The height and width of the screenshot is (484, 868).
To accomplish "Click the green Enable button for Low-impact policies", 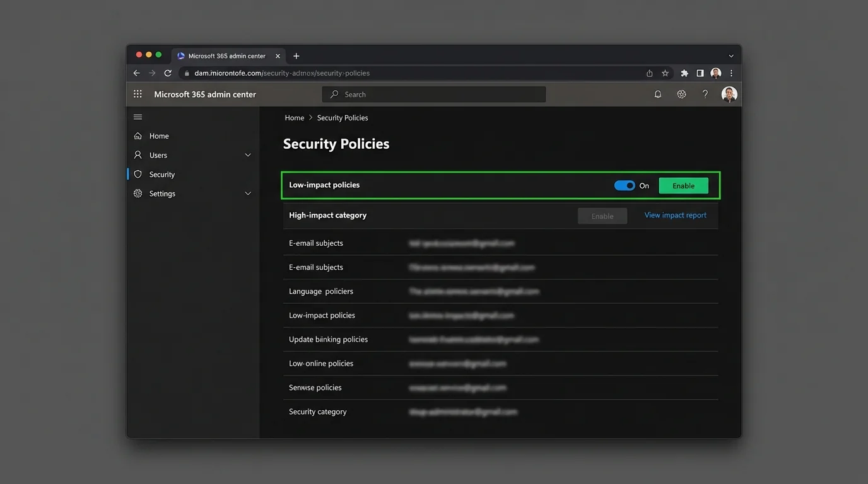I will (683, 185).
